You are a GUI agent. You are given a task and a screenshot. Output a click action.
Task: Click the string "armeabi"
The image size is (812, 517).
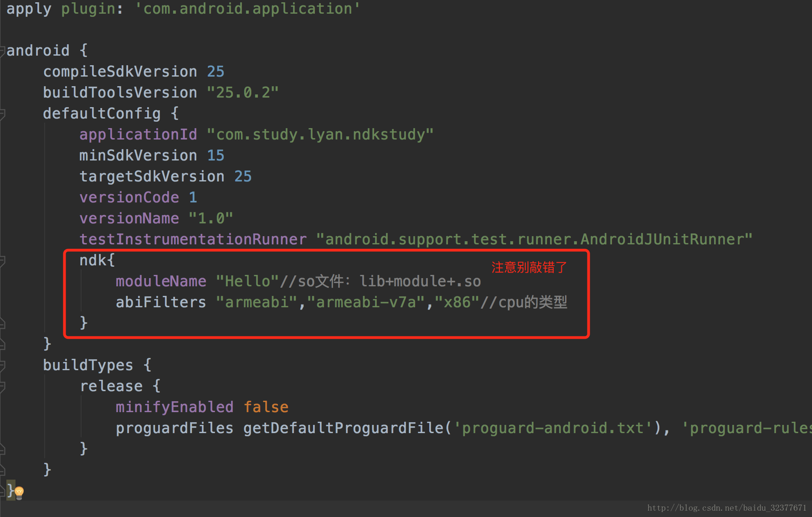coord(257,302)
